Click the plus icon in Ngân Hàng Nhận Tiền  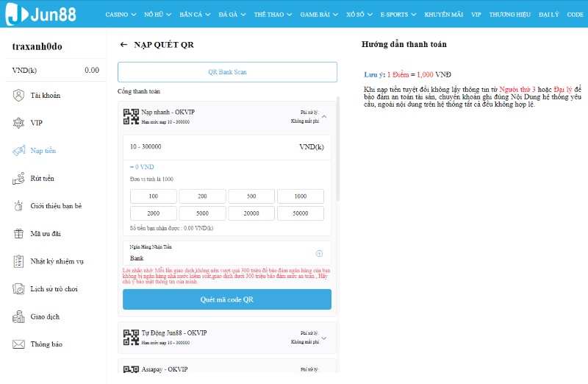click(319, 253)
